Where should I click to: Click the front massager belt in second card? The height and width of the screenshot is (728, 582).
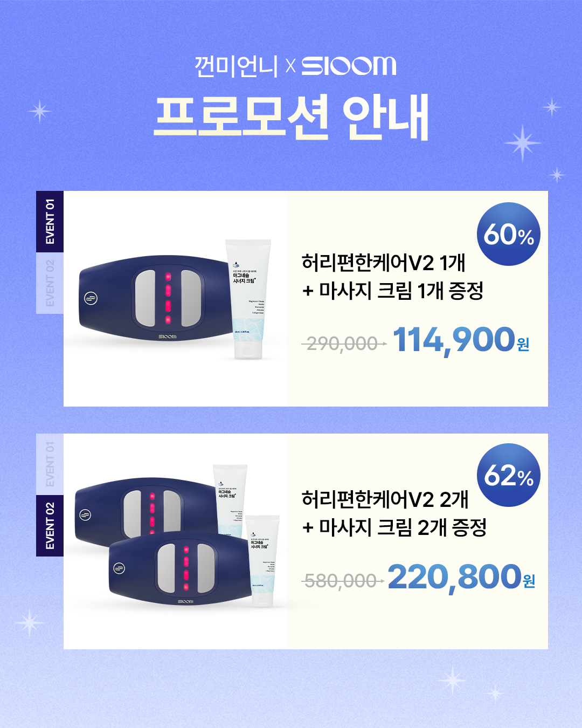coord(181,569)
